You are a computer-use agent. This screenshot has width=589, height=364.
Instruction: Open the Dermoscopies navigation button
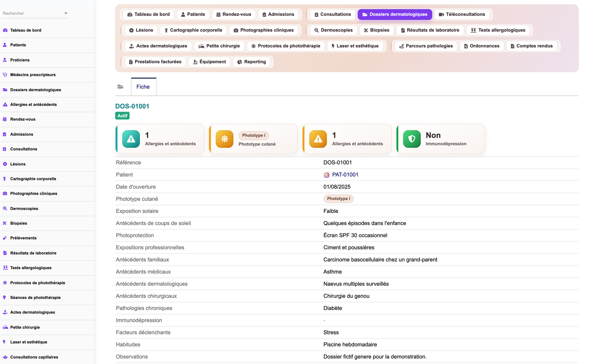(333, 30)
